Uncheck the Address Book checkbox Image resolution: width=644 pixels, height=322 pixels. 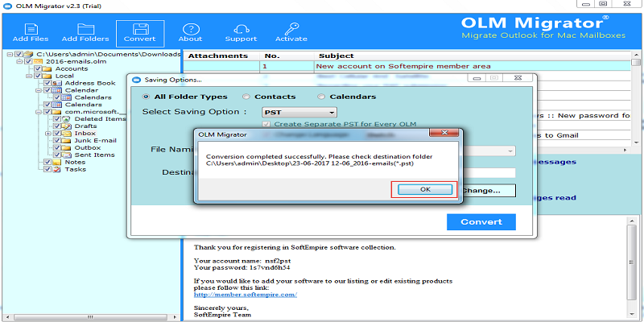point(47,83)
